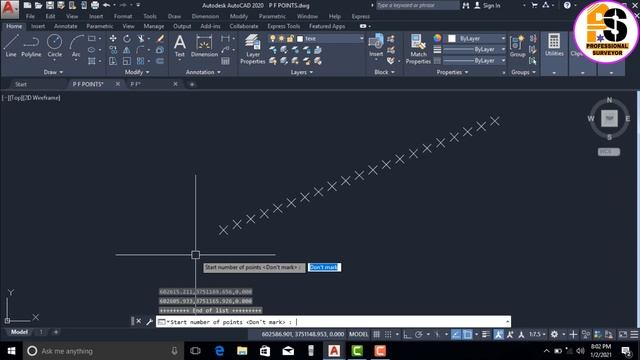Toggle annotation visibility in status bar
Image resolution: width=640 pixels, height=360 pixels.
coord(498,334)
